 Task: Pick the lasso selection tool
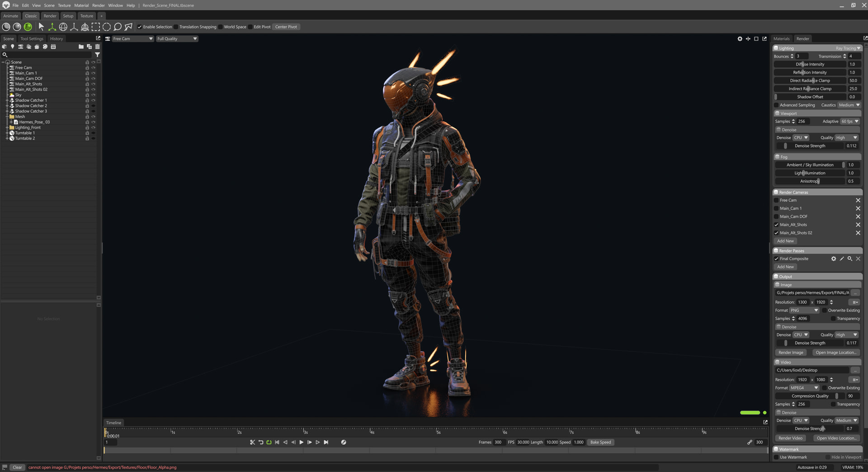point(118,27)
